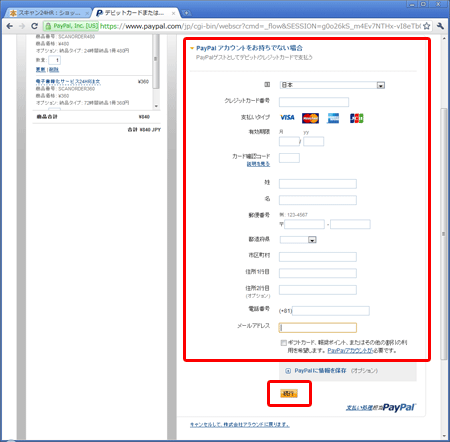
Task: Click the American Express card icon
Action: [x=333, y=118]
